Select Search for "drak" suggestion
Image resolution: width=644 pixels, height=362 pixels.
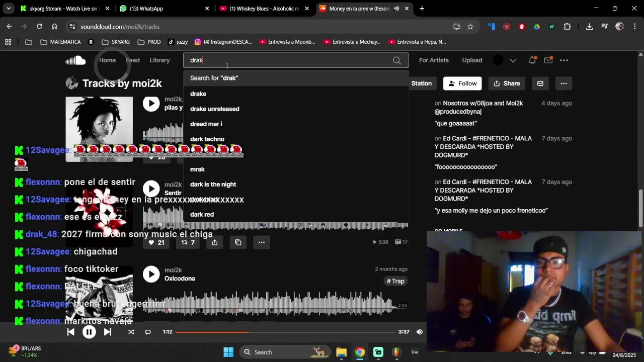point(296,78)
